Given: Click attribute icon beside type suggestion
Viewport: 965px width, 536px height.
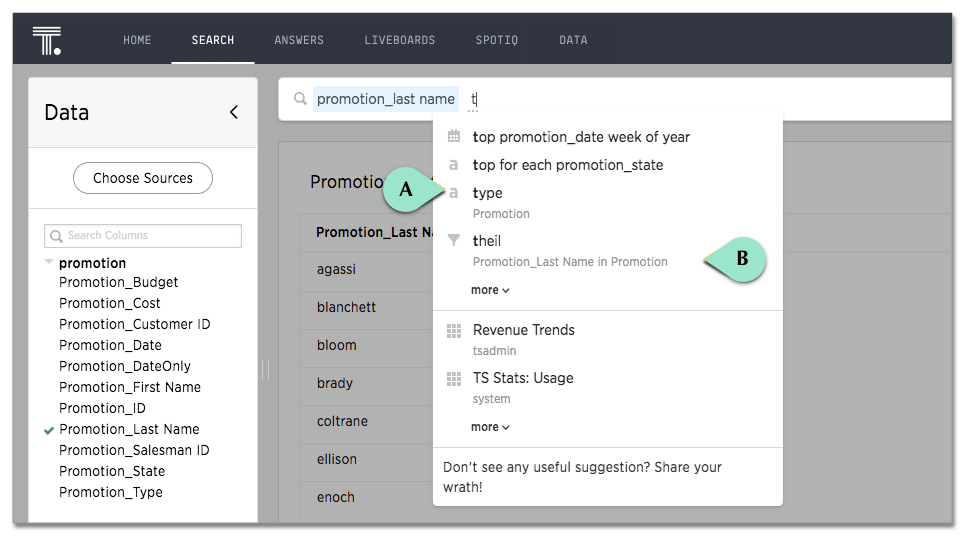Looking at the screenshot, I should [454, 193].
